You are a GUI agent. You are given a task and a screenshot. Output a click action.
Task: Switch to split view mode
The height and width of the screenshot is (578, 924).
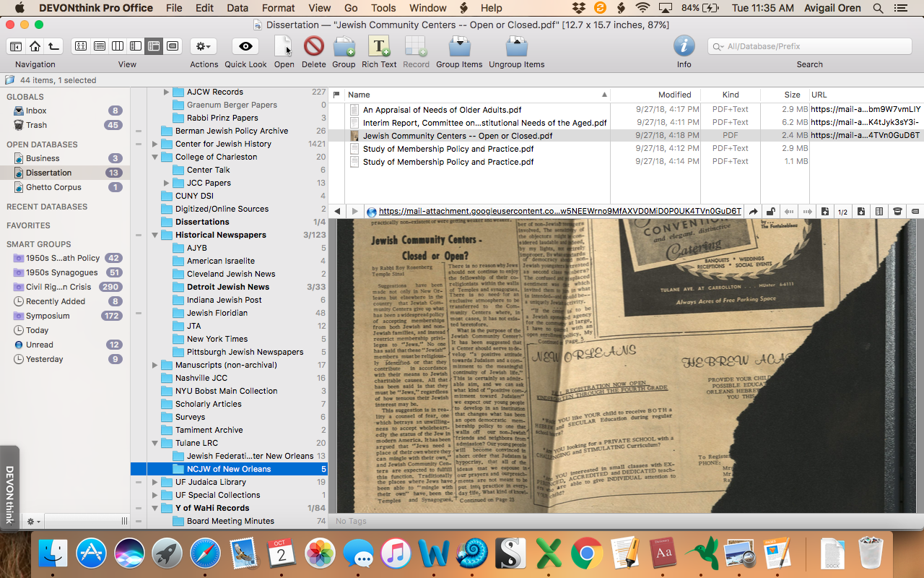(x=136, y=46)
